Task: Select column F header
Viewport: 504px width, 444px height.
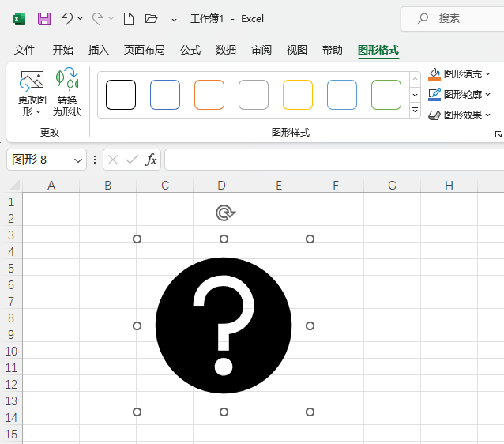Action: tap(336, 186)
